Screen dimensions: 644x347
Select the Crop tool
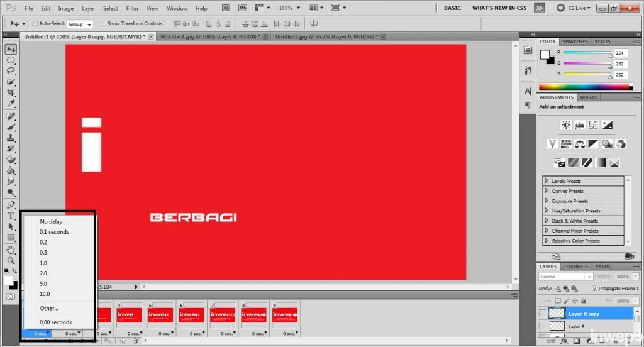point(11,92)
